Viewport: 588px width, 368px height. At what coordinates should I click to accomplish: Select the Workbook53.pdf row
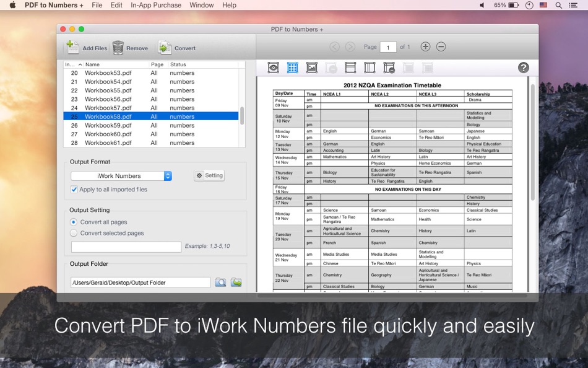point(151,73)
